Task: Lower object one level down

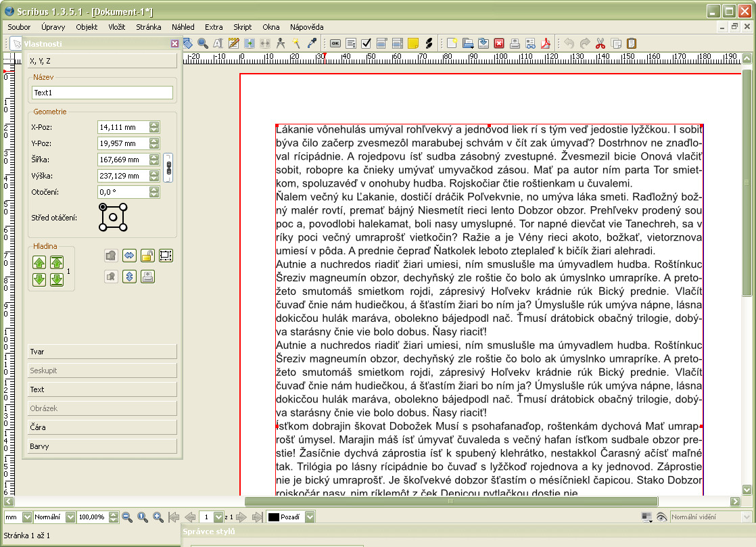Action: tap(39, 279)
